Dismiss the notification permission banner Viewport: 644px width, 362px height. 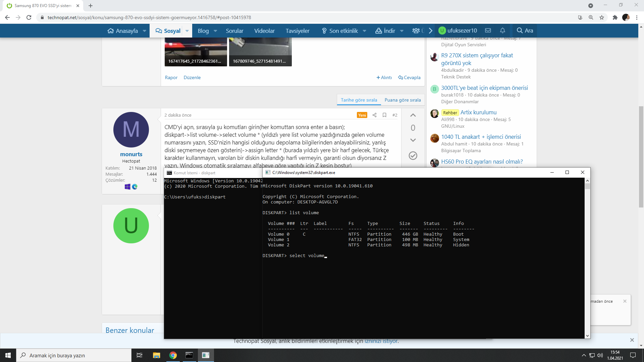[632, 340]
